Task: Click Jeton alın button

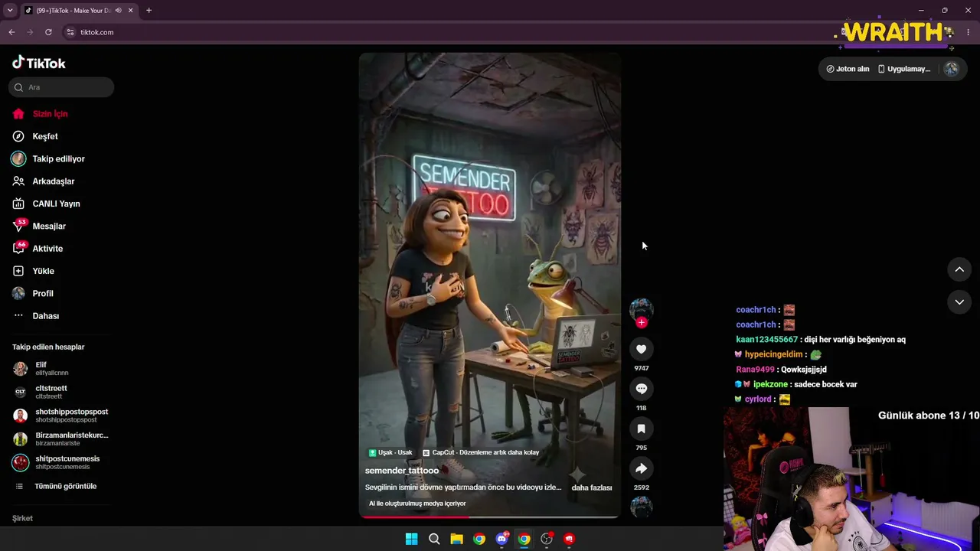Action: (848, 69)
